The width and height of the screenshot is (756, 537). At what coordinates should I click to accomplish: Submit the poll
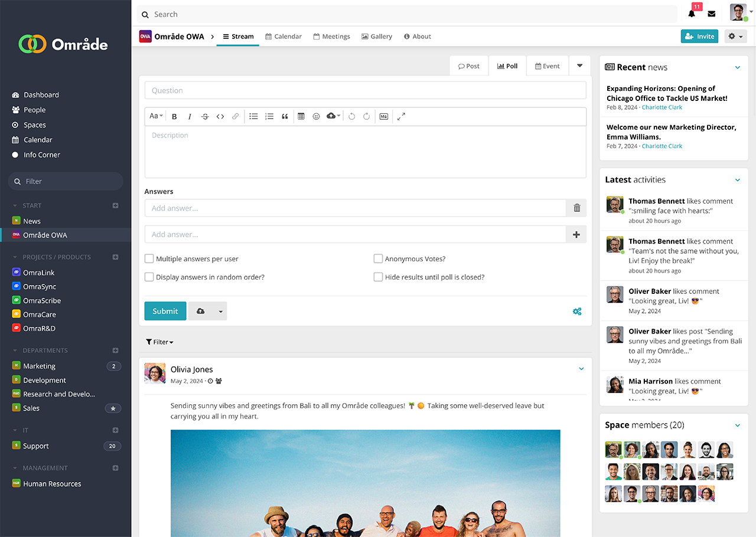pos(165,311)
